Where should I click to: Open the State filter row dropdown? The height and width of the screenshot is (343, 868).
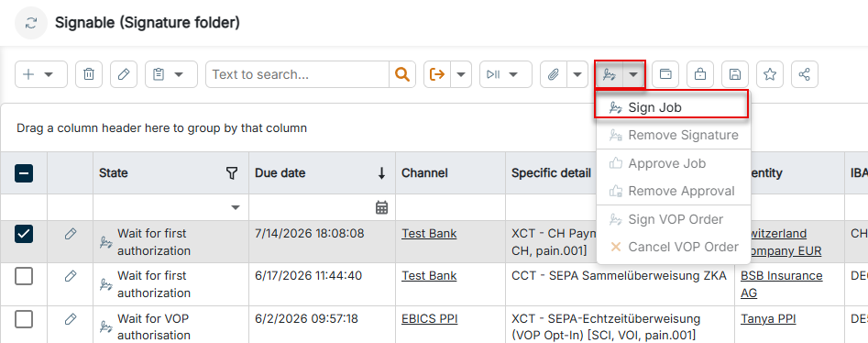(236, 208)
